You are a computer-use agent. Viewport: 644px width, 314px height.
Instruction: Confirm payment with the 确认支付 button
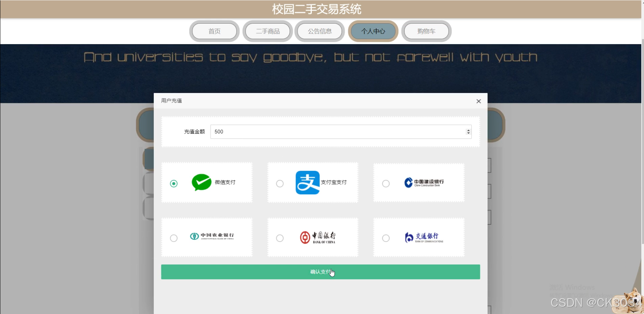point(320,272)
